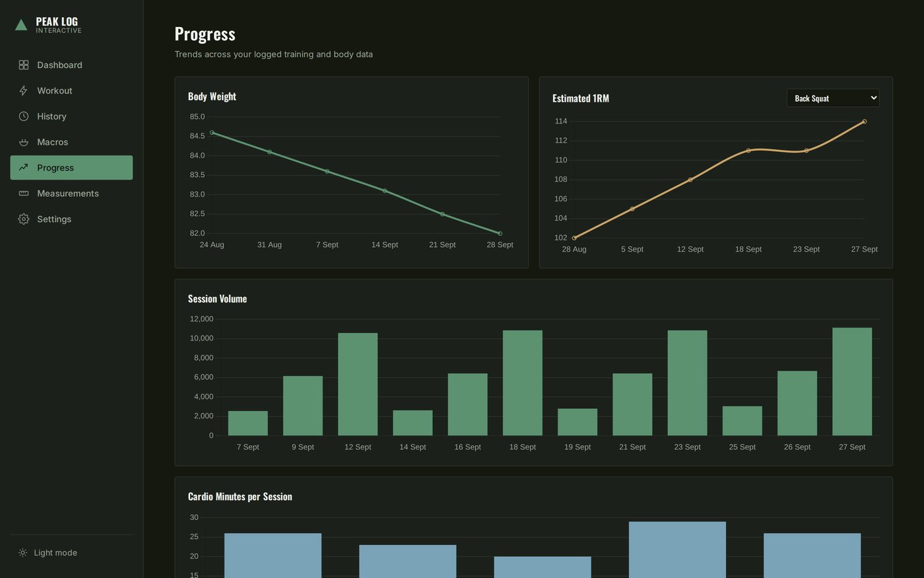
Task: Click the 7 Sept session volume bar
Action: point(248,423)
